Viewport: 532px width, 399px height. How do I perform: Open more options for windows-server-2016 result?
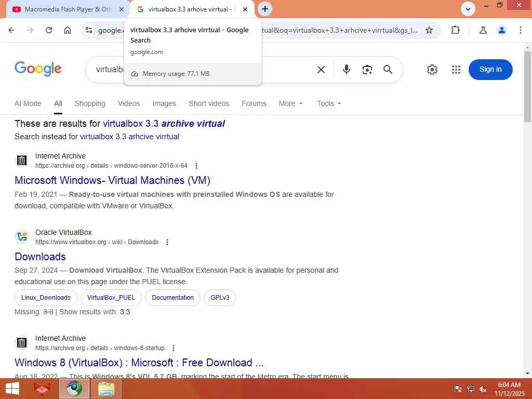coord(196,166)
